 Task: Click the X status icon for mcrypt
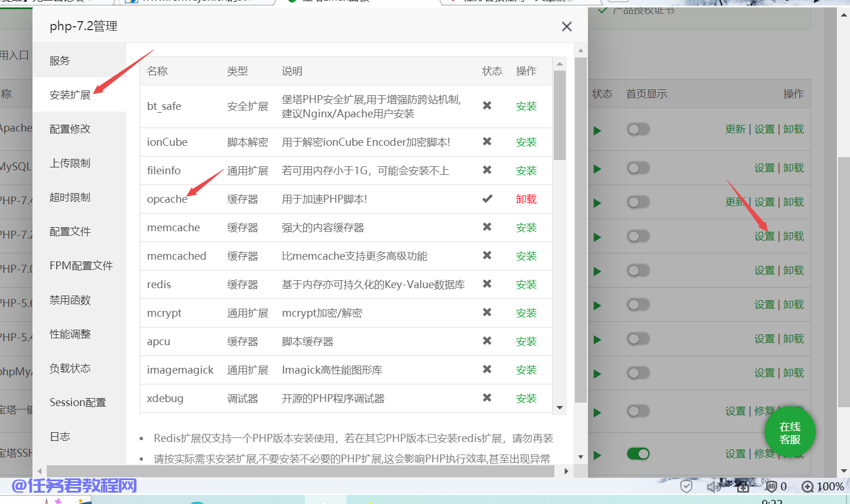coord(487,312)
